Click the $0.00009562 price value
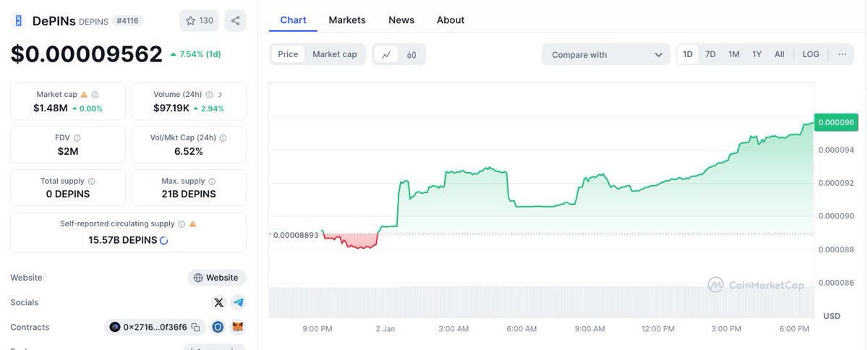The height and width of the screenshot is (350, 868). 87,55
